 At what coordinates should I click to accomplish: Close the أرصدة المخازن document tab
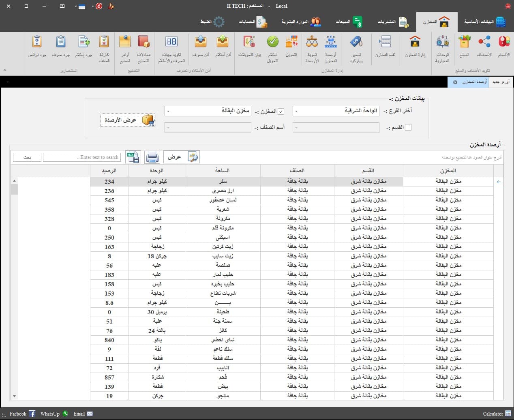455,82
